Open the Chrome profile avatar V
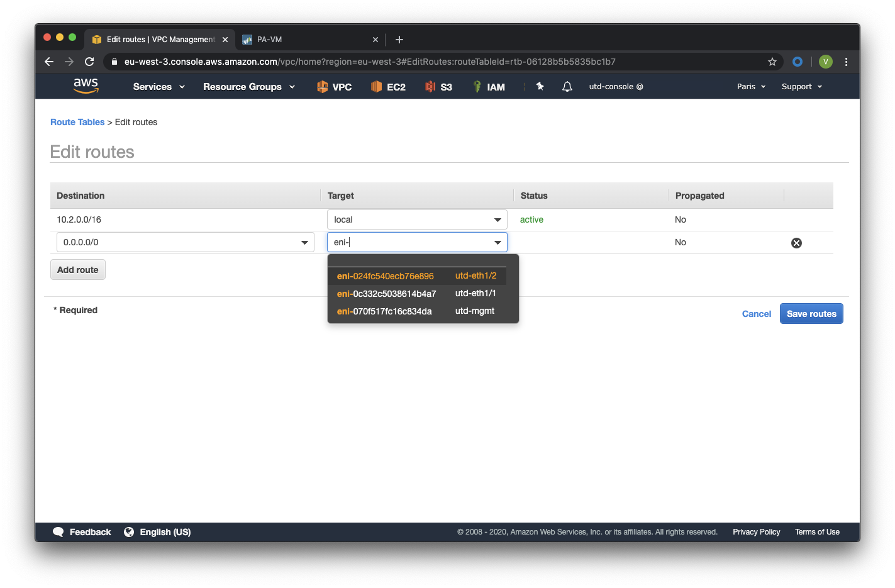895x588 pixels. pos(826,62)
